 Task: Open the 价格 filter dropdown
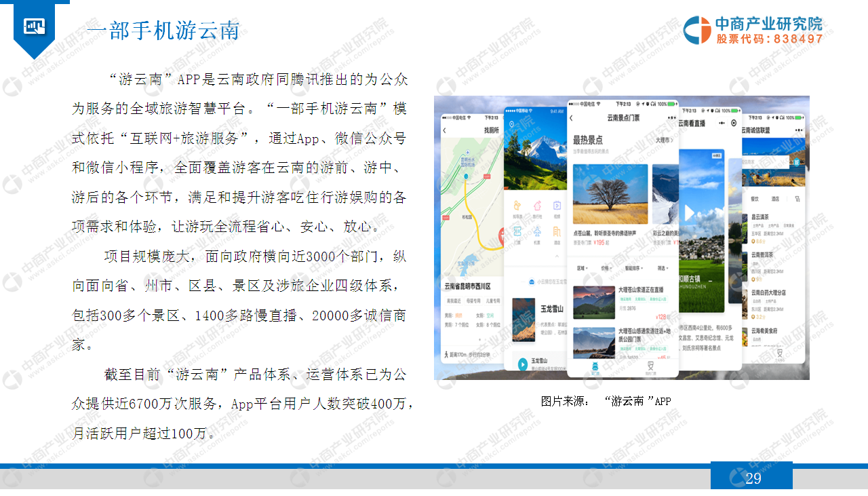(x=606, y=268)
